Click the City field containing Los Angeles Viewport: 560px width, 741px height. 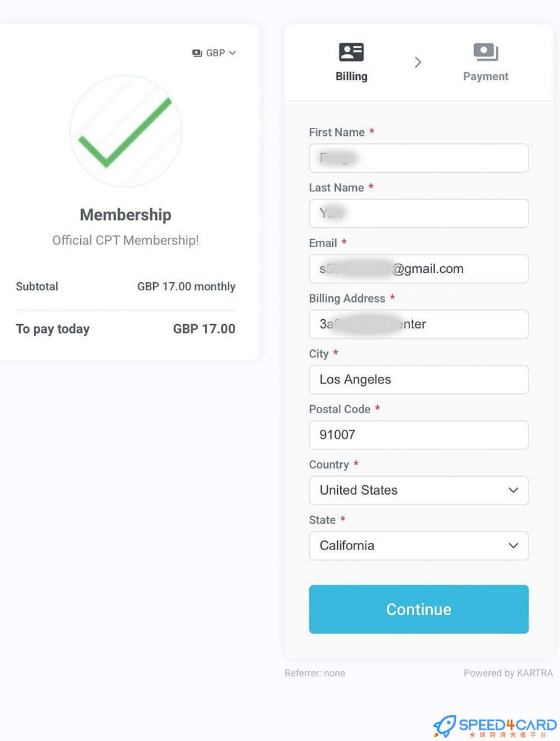point(419,380)
